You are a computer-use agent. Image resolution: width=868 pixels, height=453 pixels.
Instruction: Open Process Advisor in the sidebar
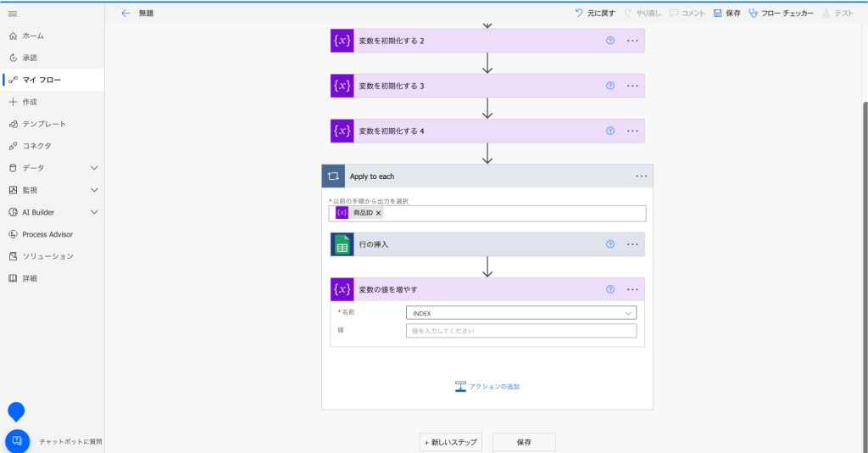(52, 234)
